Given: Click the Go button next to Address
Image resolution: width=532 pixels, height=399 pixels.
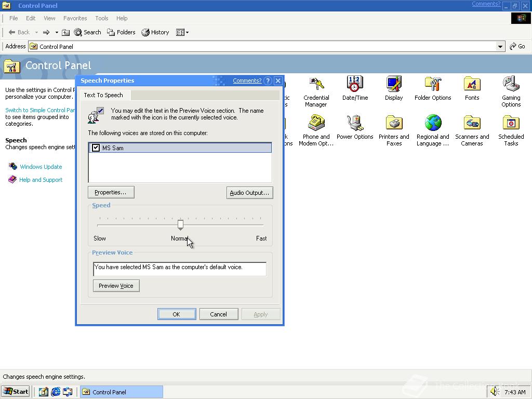Looking at the screenshot, I should 517,46.
